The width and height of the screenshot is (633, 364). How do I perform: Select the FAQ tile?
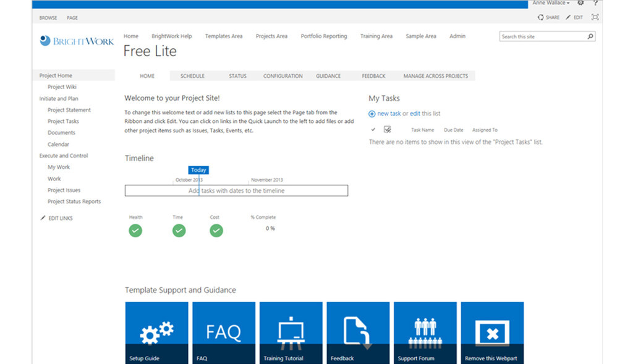(x=223, y=332)
